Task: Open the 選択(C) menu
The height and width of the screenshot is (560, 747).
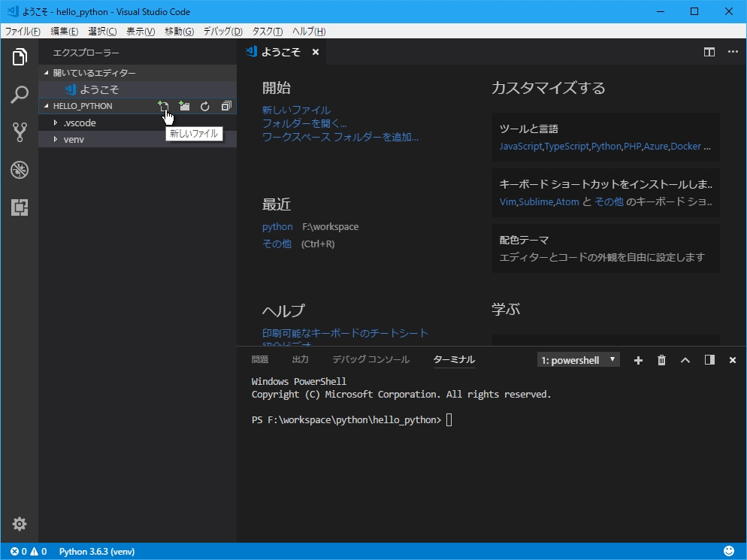Action: pos(102,32)
